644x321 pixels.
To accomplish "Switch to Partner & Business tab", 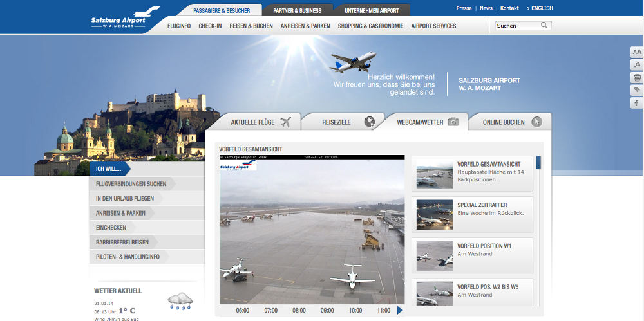I will (x=298, y=11).
